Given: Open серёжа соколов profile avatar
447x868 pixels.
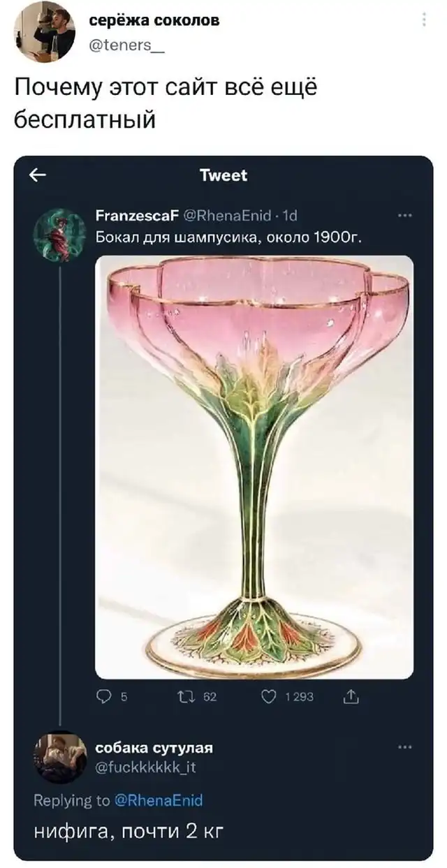Looking at the screenshot, I should pyautogui.click(x=44, y=31).
